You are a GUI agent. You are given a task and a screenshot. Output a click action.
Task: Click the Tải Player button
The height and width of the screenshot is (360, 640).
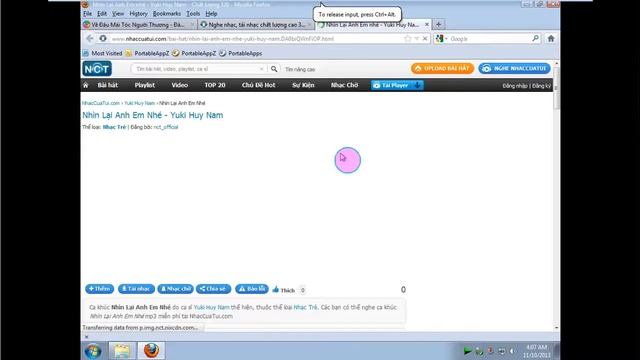pyautogui.click(x=397, y=85)
